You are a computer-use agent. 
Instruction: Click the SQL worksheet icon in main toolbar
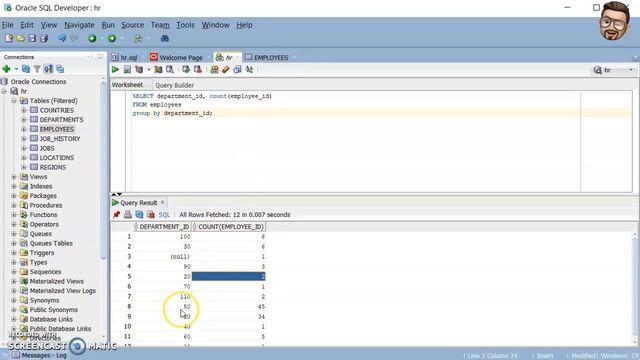[x=138, y=38]
